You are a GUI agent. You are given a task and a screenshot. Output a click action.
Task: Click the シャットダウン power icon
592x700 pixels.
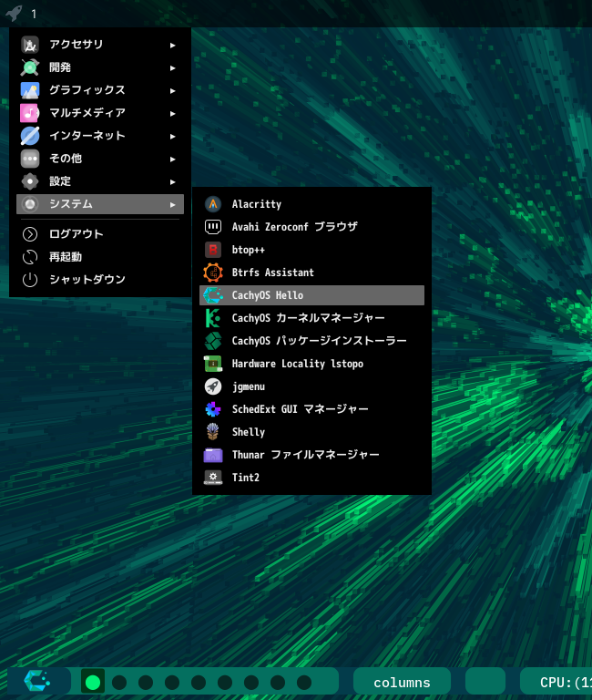coord(30,280)
